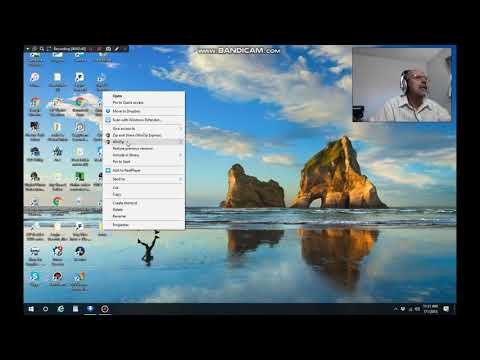Choose Copy from the context menu
This screenshot has height=360, width=480.
[x=144, y=194]
